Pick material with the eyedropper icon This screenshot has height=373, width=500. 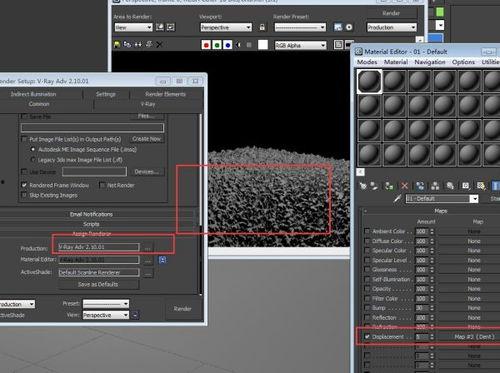(397, 199)
